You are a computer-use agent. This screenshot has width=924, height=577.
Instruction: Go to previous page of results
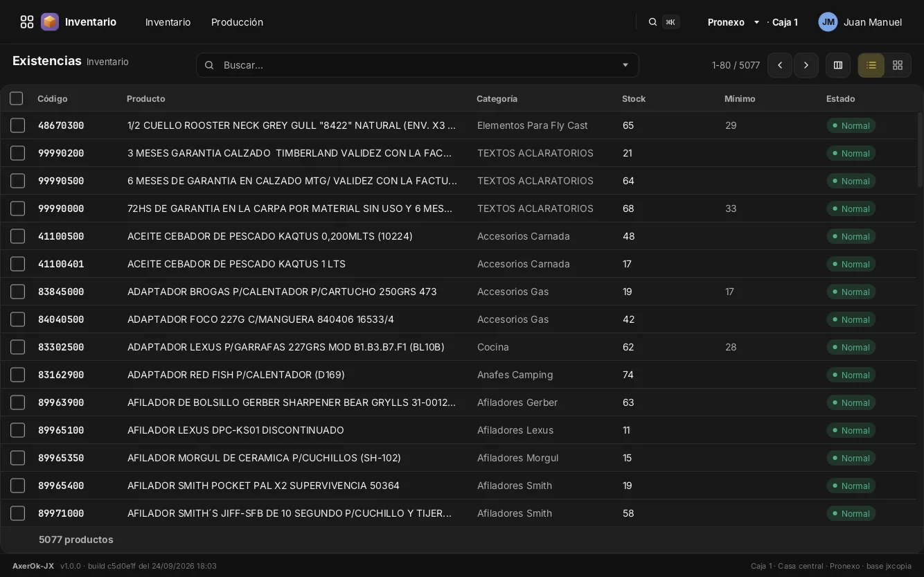(x=780, y=65)
